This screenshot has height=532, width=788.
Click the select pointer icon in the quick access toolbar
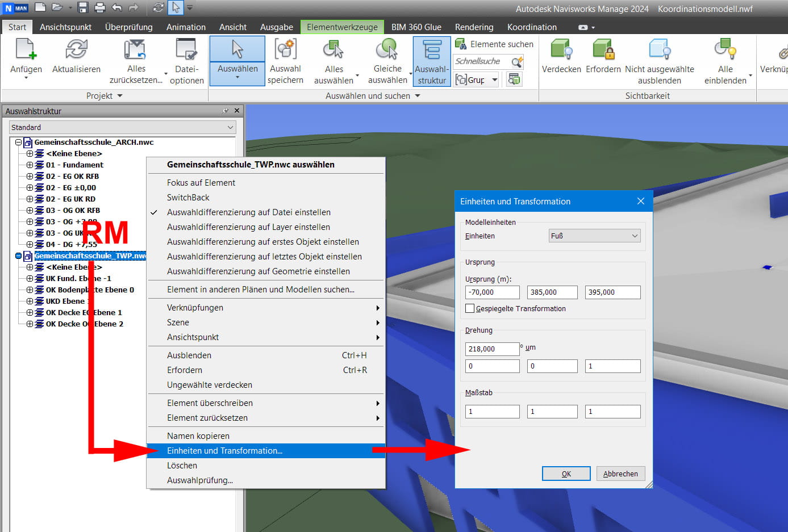point(176,7)
